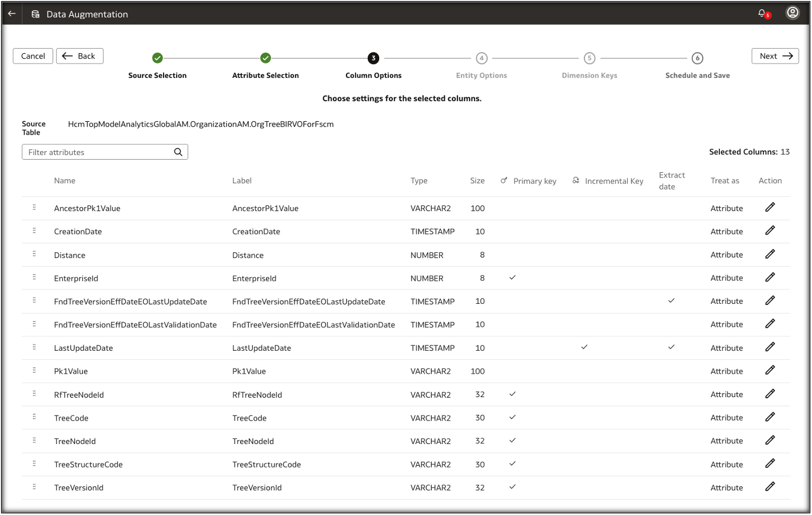Screen dimensions: 812x515
Task: Click Next to proceed
Action: (x=775, y=56)
